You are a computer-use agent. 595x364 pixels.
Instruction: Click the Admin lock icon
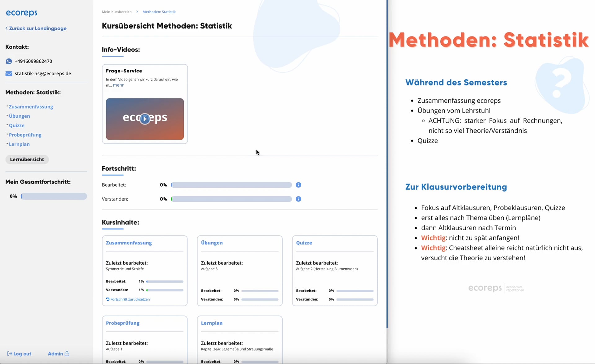click(x=67, y=353)
